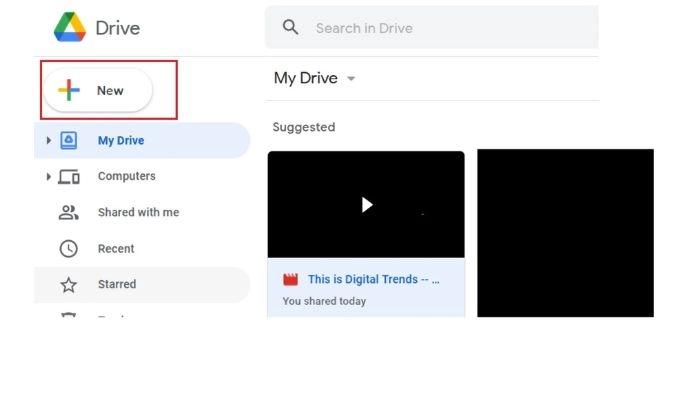Screen dimensions: 700x400
Task: Expand the My Drive tree arrow in sidebar
Action: tap(48, 141)
